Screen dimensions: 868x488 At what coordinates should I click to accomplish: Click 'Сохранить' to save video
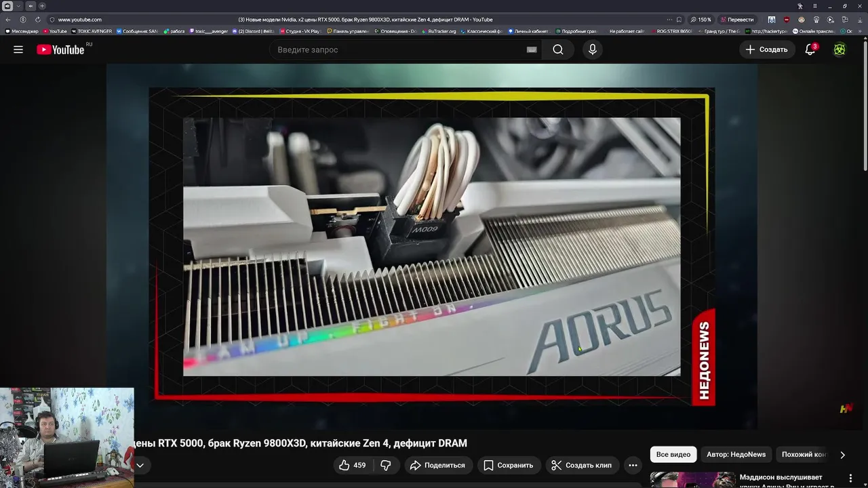coord(508,465)
